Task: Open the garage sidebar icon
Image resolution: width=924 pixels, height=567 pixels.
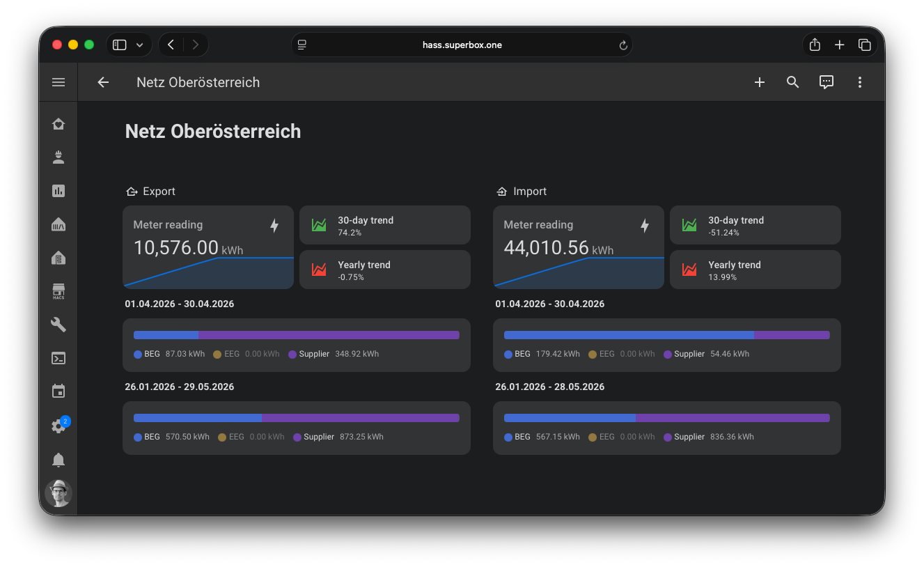Action: click(58, 224)
